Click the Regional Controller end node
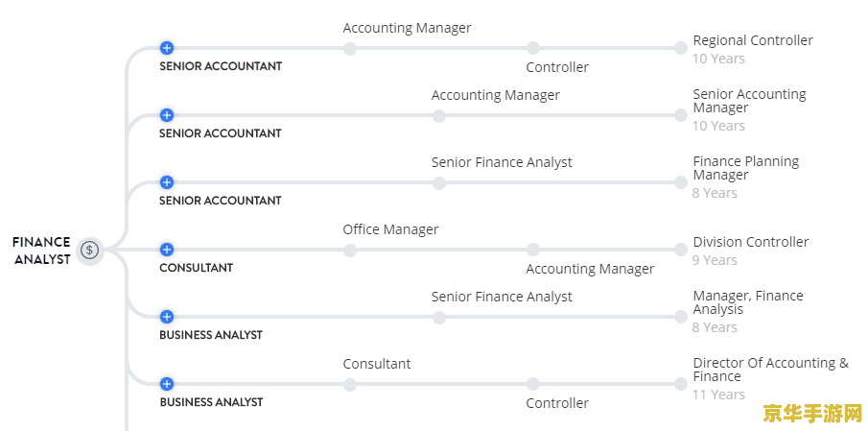868x431 pixels. (x=681, y=48)
